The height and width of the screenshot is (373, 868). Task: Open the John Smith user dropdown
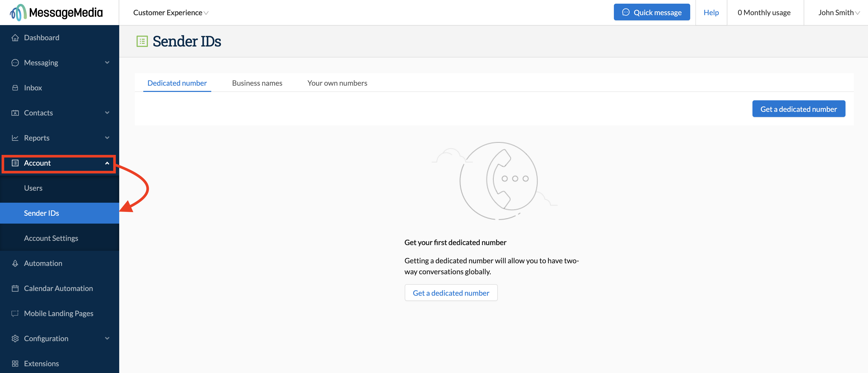click(839, 13)
